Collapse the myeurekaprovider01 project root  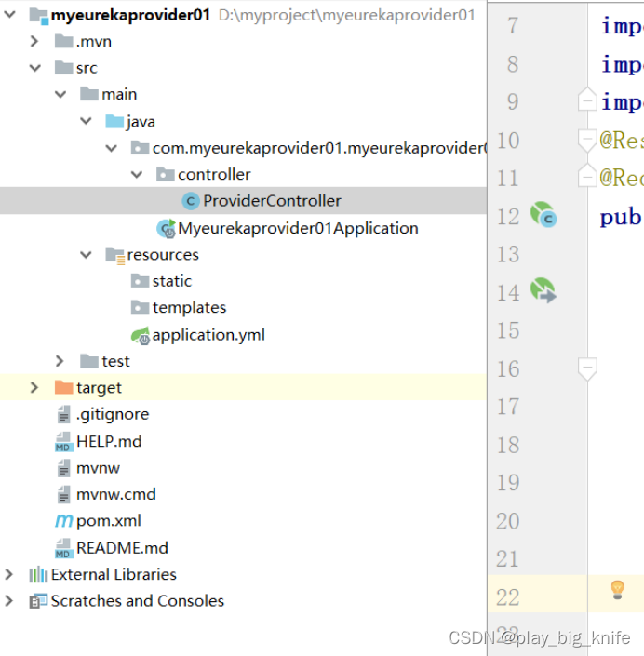[x=9, y=14]
